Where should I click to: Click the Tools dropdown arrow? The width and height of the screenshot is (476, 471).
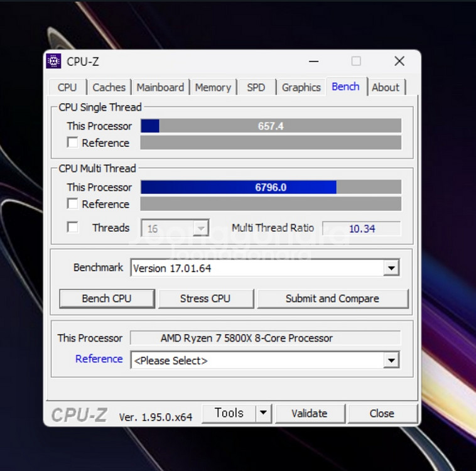click(x=263, y=413)
